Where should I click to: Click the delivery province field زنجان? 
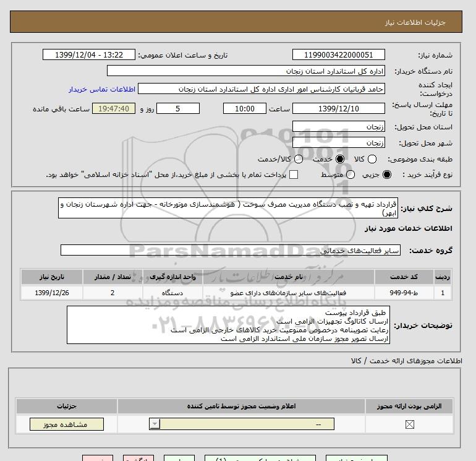(339, 126)
